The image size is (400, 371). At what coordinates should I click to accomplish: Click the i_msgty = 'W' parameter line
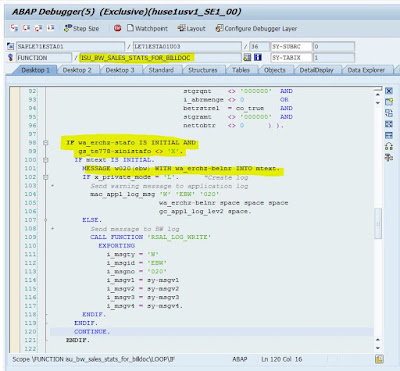133,254
